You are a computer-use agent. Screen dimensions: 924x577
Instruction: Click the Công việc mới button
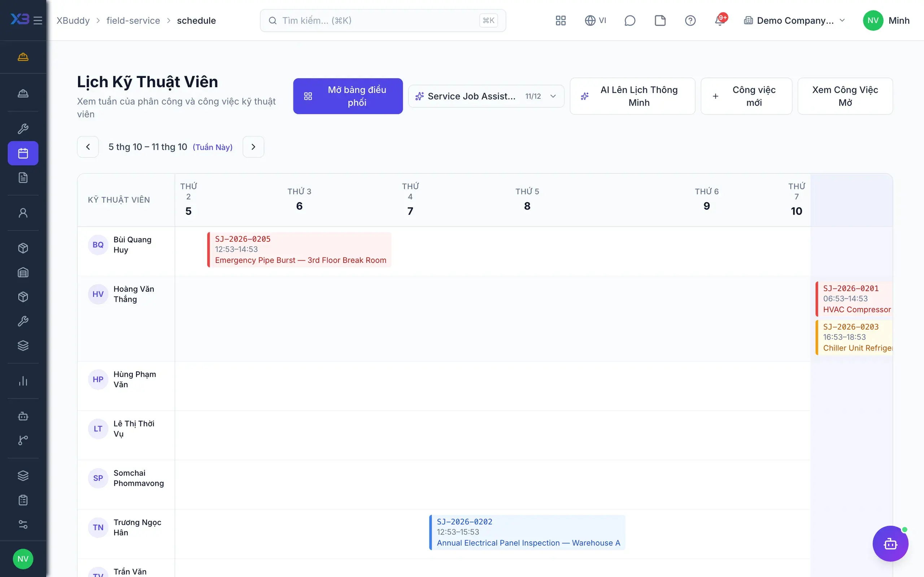[x=746, y=96]
